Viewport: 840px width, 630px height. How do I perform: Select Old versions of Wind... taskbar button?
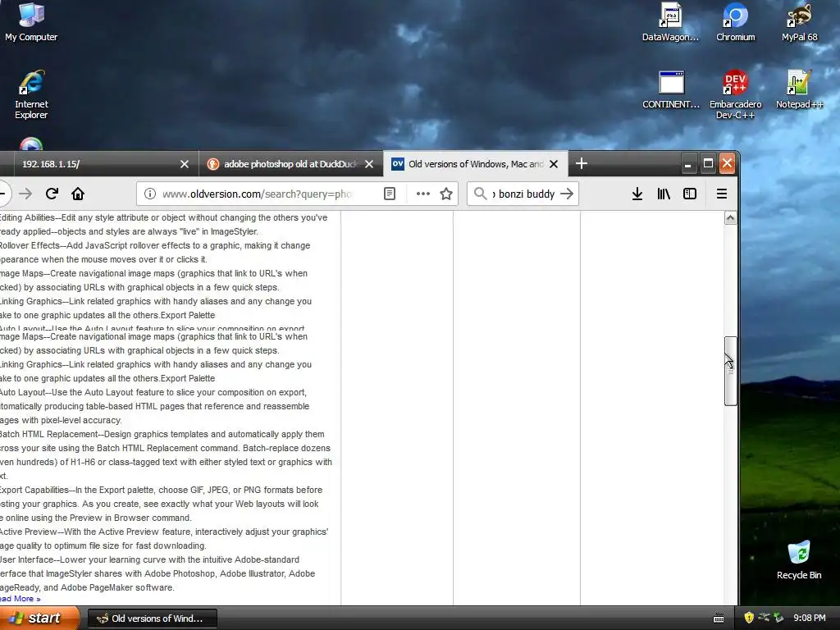152,619
